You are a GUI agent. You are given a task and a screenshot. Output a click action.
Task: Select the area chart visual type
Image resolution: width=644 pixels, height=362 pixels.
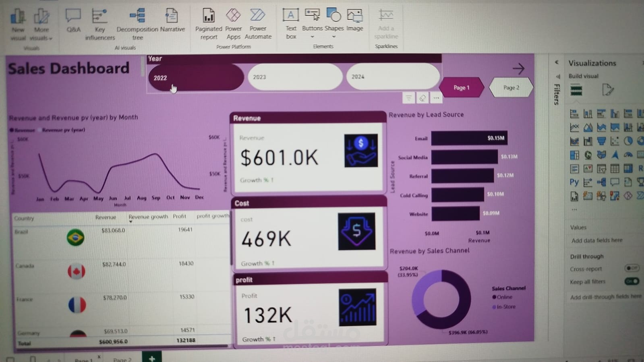click(588, 128)
